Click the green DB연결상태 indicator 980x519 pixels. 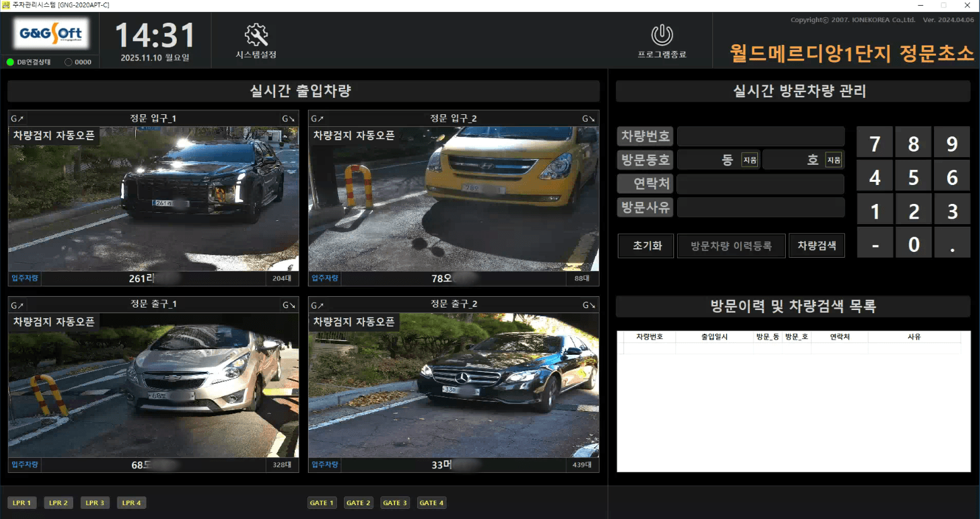pos(10,62)
